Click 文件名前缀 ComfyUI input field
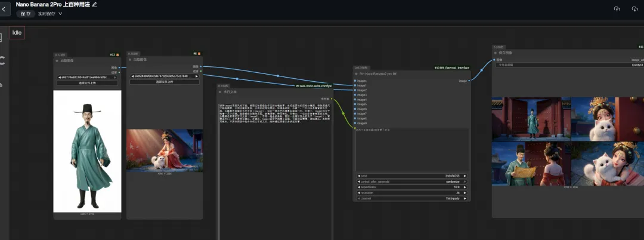644x240 pixels. coord(569,65)
